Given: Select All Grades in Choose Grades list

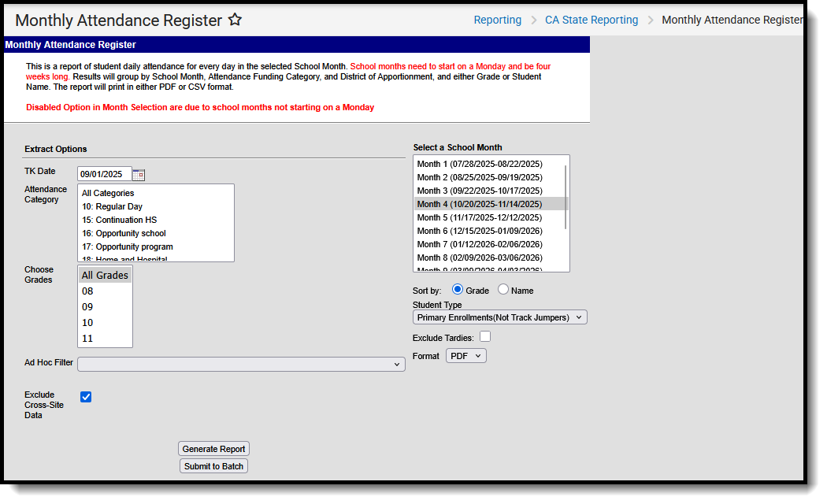Looking at the screenshot, I should 104,275.
